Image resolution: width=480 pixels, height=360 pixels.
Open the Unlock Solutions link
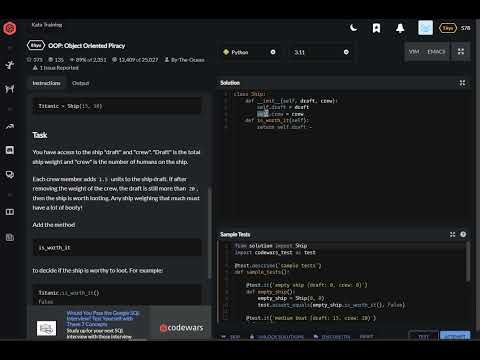[277, 336]
